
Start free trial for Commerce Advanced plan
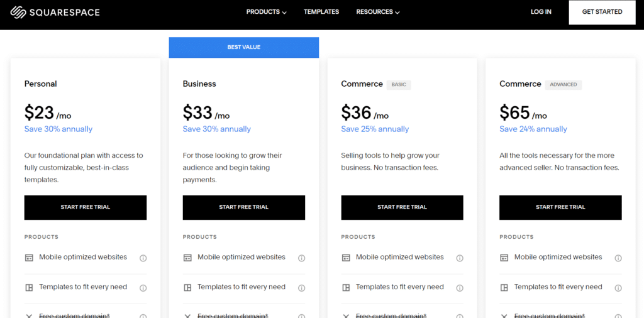point(560,207)
